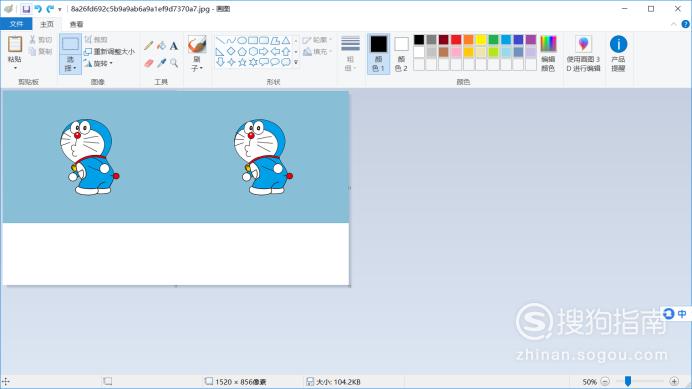692x389 pixels.
Task: Pick the Triangle shape
Action: coord(286,41)
